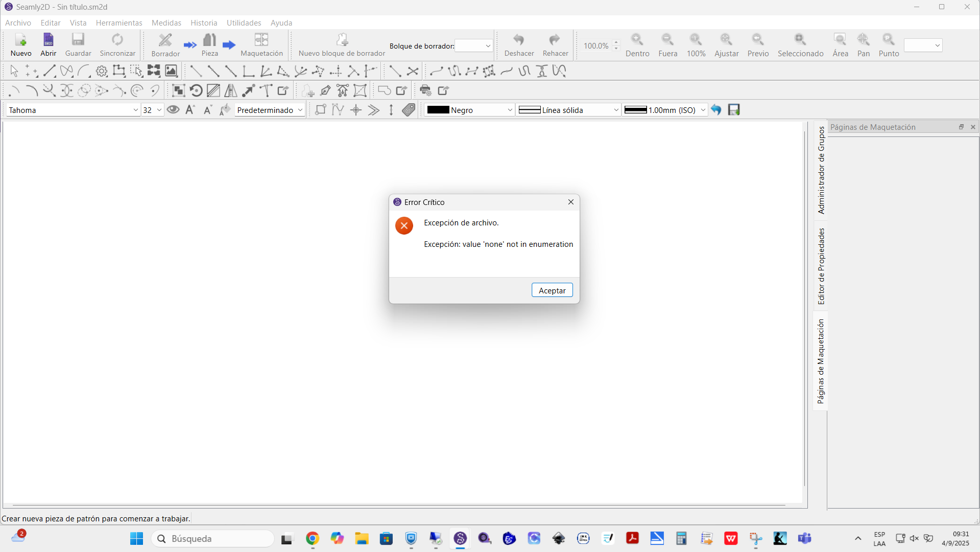Open the Negro color selector

469,110
